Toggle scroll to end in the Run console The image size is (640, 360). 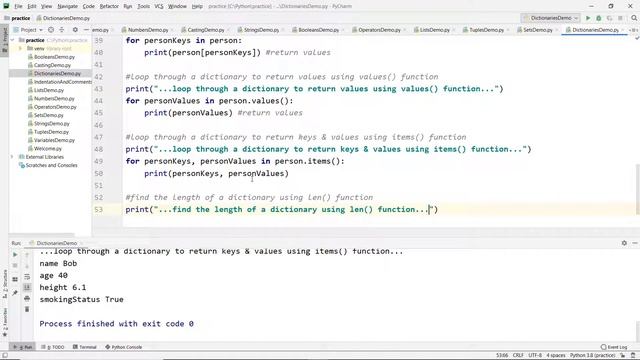[27, 287]
